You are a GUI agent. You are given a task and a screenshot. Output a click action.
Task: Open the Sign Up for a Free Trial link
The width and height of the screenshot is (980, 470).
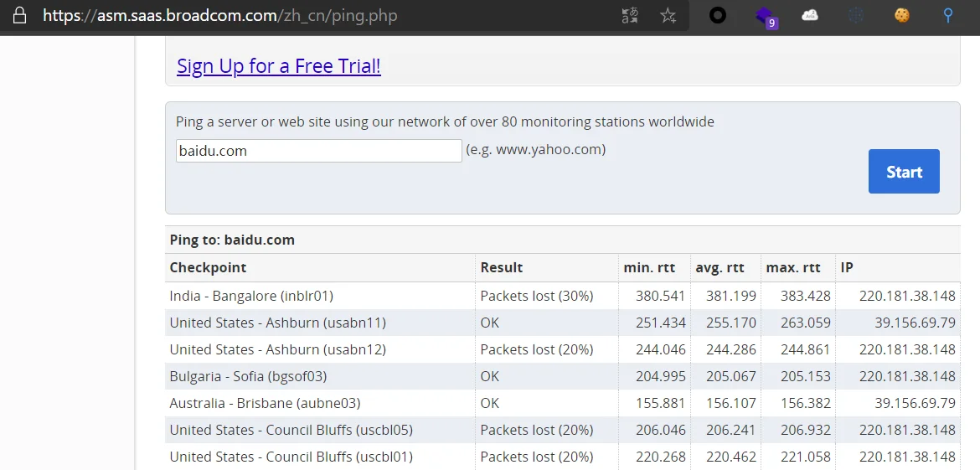click(x=279, y=65)
